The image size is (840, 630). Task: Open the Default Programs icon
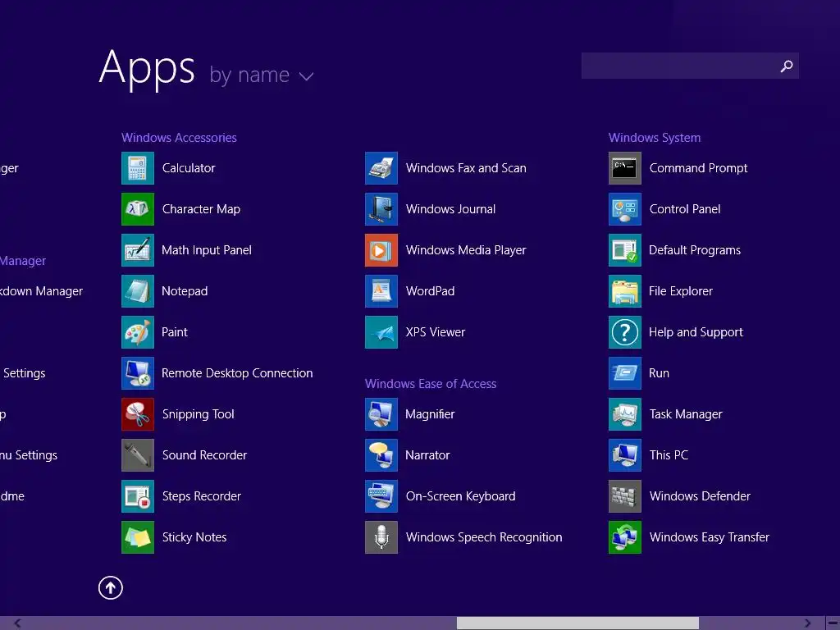(x=624, y=250)
